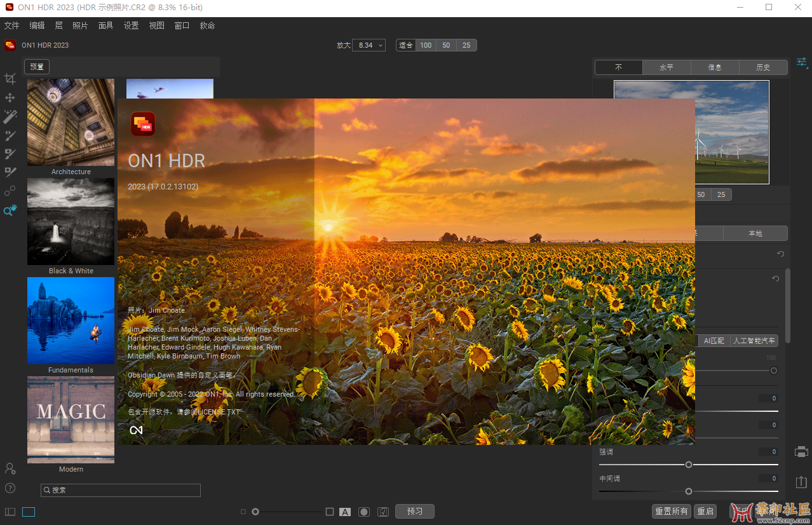Viewport: 812px width, 525px height.
Task: Open the 编辑 menu
Action: (x=37, y=25)
